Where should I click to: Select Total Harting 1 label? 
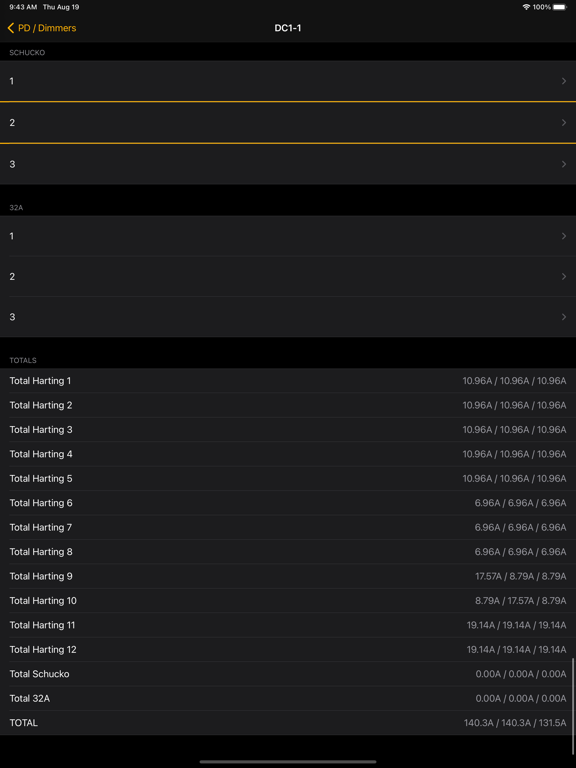40,381
